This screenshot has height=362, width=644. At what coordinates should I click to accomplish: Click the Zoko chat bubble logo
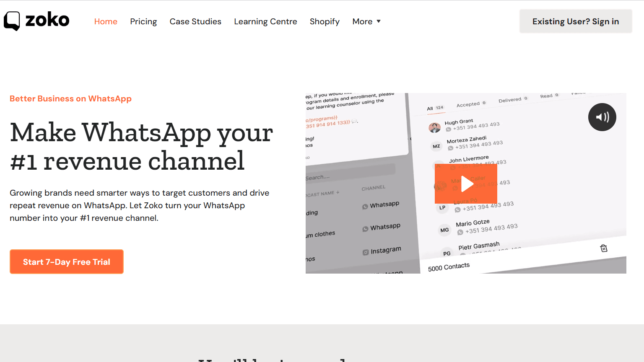click(x=12, y=21)
